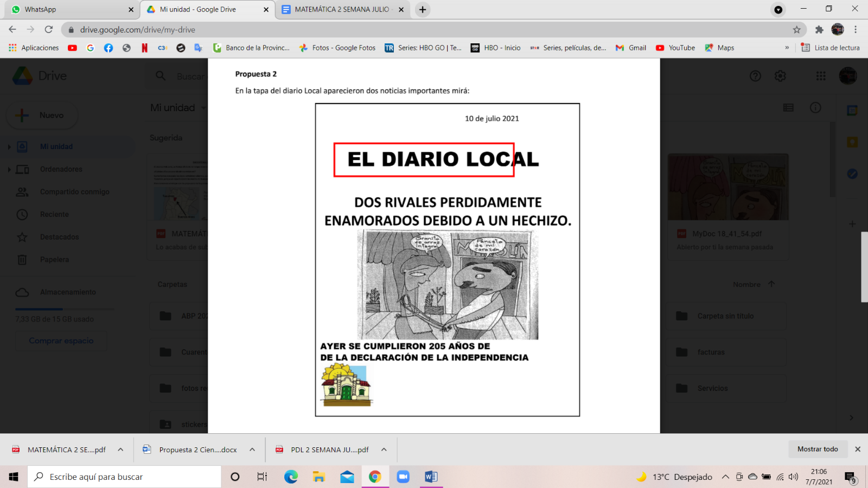Viewport: 868px width, 488px height.
Task: Open Chrome extensions puzzle icon
Action: 819,30
